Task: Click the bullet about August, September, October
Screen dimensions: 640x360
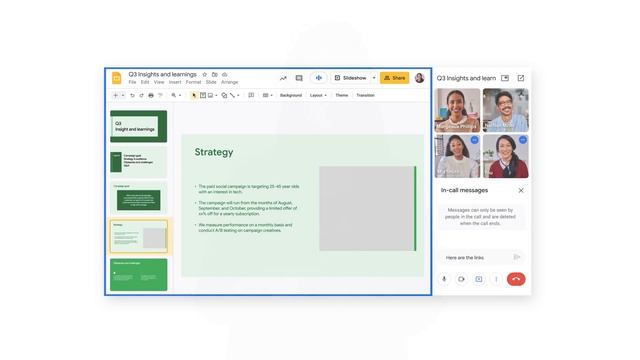Action: point(247,208)
